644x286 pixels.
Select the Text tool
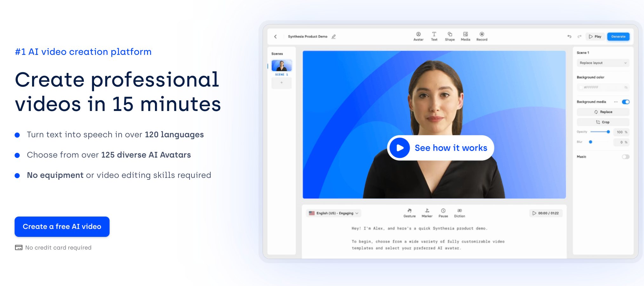click(434, 36)
